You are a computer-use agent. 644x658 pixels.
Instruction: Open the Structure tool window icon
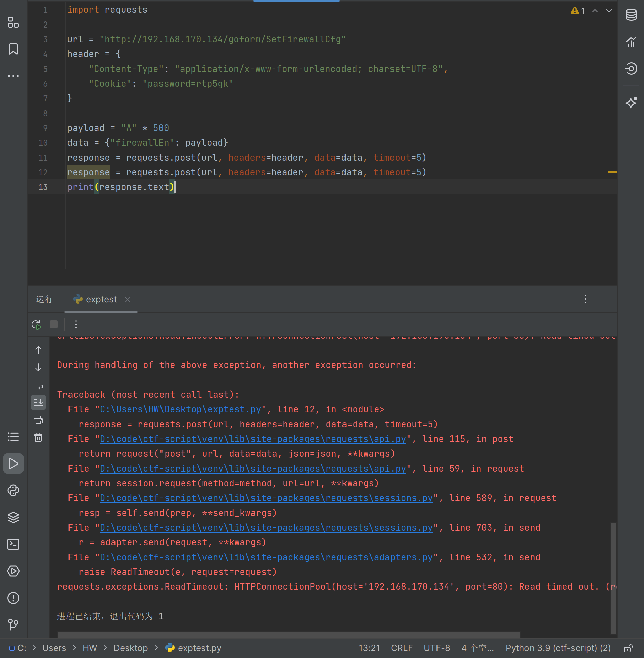(x=13, y=22)
